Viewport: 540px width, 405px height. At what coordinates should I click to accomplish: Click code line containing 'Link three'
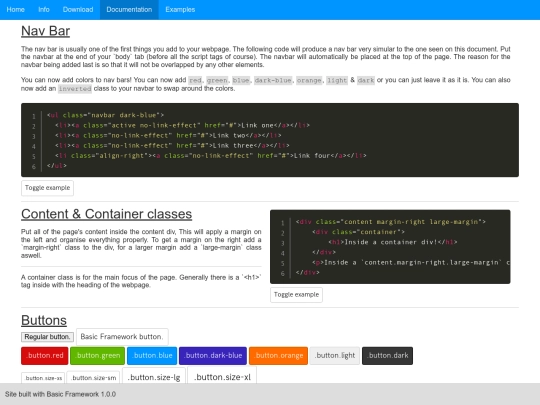point(172,146)
